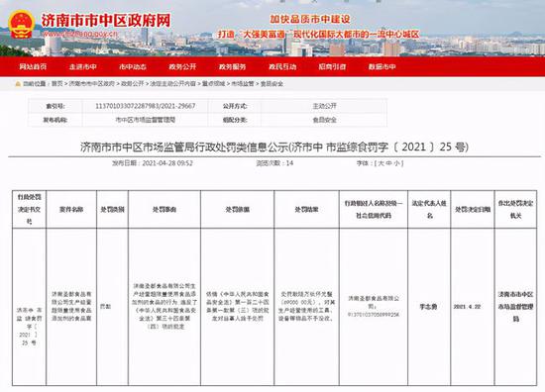Click the penalty result cell mentioning 60000.00元
This screenshot has width=545, height=392.
coord(306,306)
